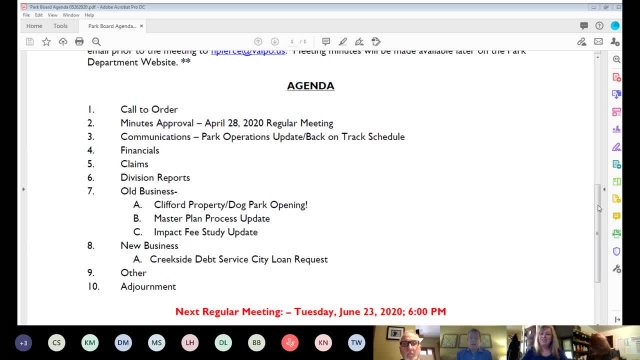
Task: Open the More Tools wrench icon
Action: (616, 269)
